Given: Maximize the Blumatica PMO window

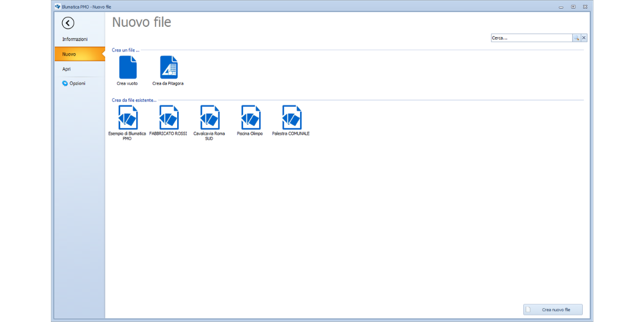Looking at the screenshot, I should (x=573, y=6).
